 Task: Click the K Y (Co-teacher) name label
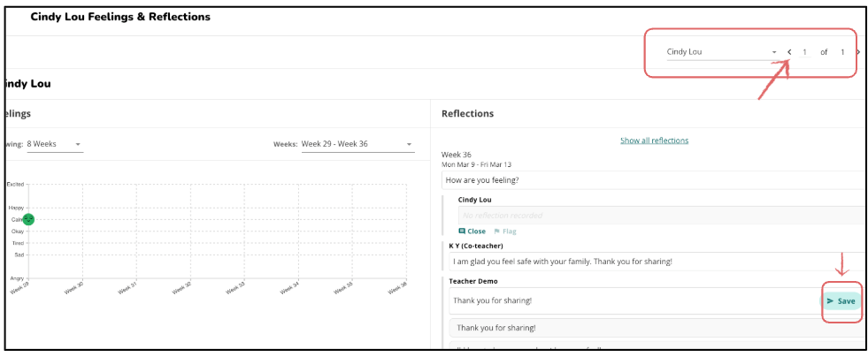[x=476, y=246]
